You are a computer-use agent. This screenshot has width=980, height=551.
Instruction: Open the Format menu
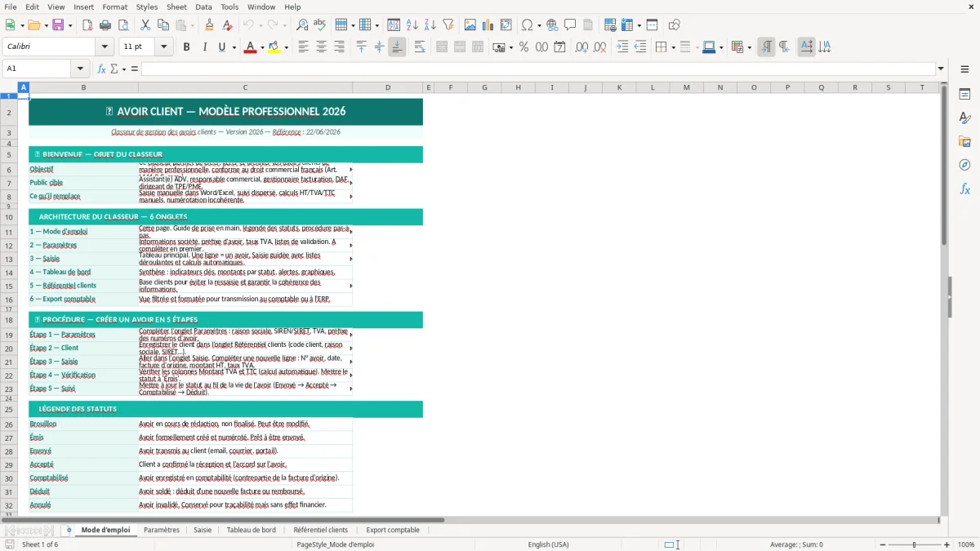[114, 7]
